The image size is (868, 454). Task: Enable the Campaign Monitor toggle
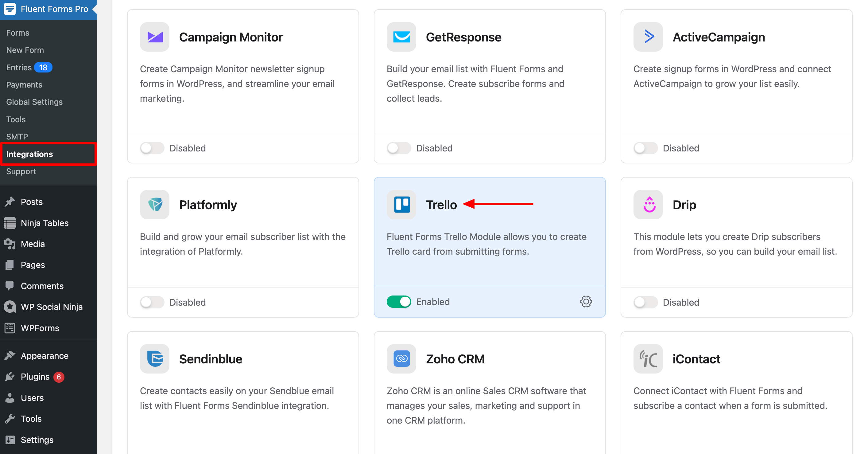tap(152, 148)
